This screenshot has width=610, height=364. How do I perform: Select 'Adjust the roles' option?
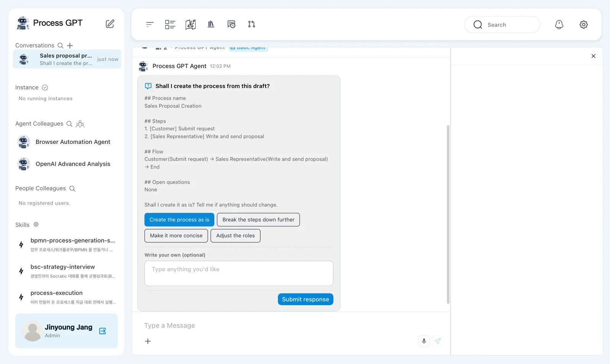[236, 236]
